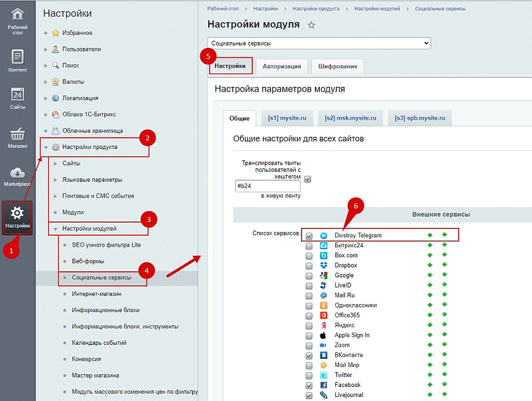Add page to favorites star icon
Image resolution: width=532 pixels, height=401 pixels.
tap(312, 25)
